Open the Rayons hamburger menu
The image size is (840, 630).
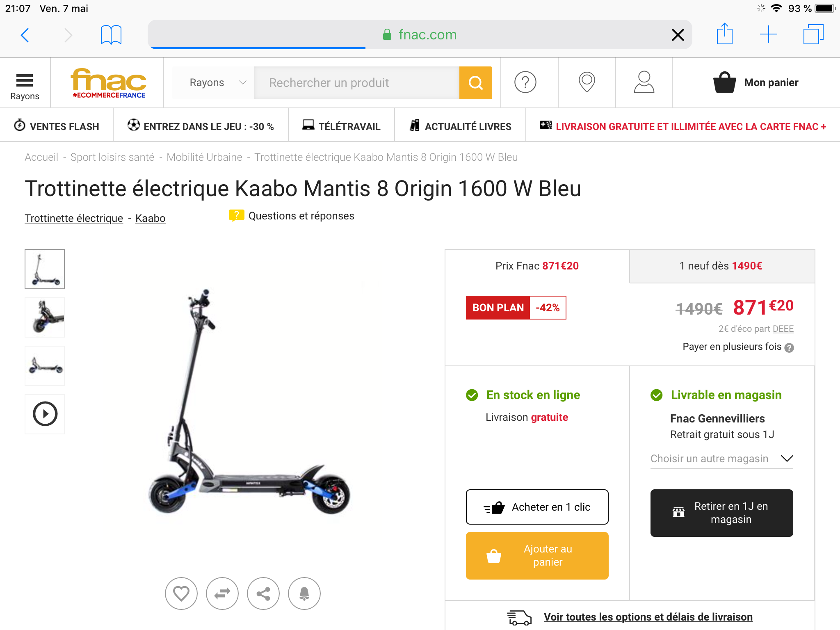click(25, 86)
